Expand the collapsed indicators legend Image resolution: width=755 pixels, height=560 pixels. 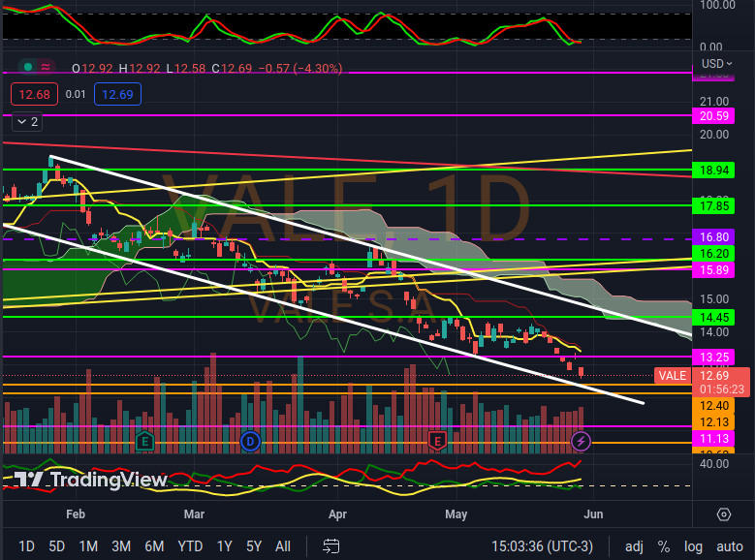[25, 122]
